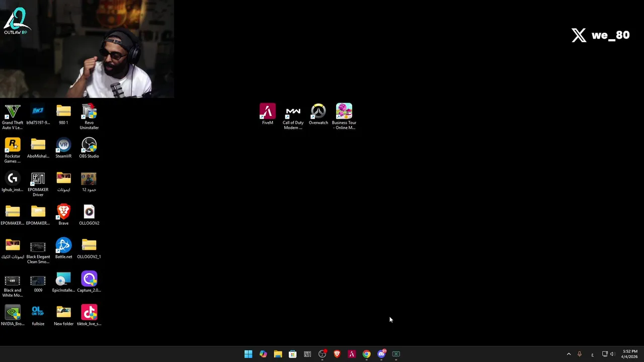644x362 pixels.
Task: Select the EpicInstalle... installer icon
Action: point(63,282)
